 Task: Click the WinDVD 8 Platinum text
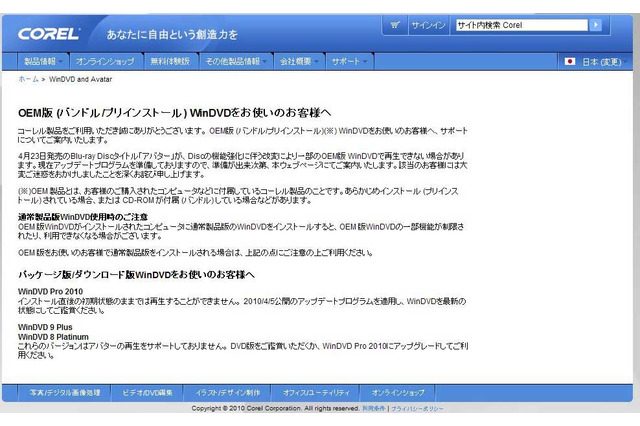tap(53, 337)
